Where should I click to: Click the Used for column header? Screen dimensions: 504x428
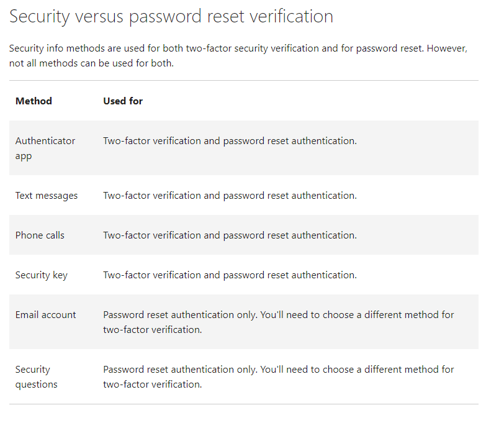(123, 101)
